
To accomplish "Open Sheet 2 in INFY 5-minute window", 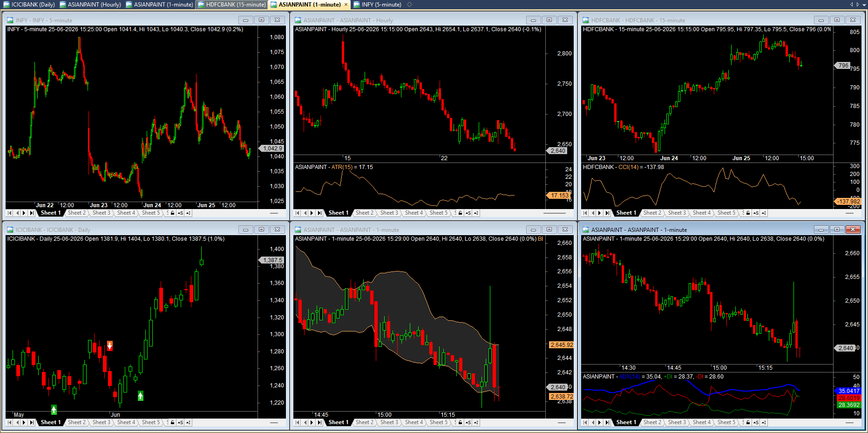I will click(77, 213).
